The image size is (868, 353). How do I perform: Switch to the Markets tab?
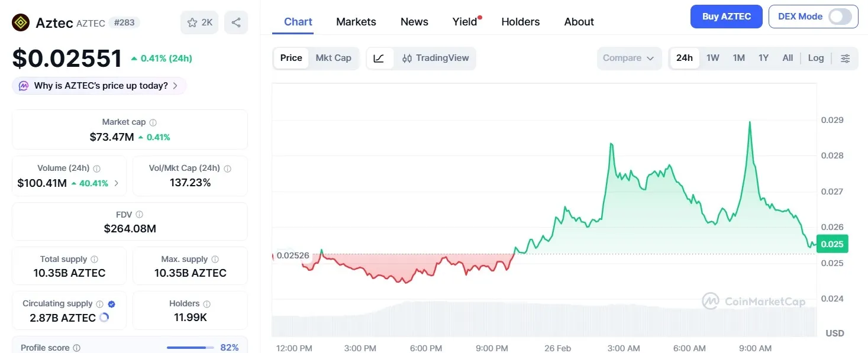356,21
